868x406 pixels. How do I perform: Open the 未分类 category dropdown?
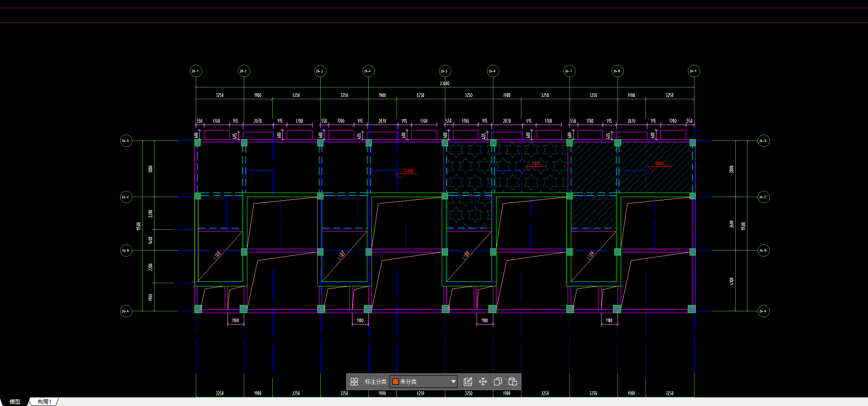click(x=424, y=382)
